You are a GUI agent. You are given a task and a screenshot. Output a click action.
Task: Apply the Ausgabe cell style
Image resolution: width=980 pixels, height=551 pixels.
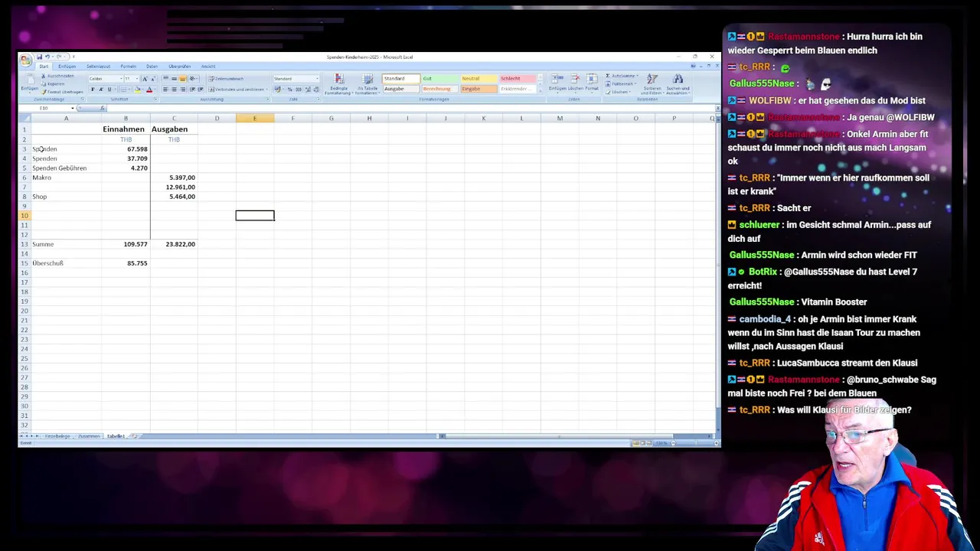(x=401, y=89)
